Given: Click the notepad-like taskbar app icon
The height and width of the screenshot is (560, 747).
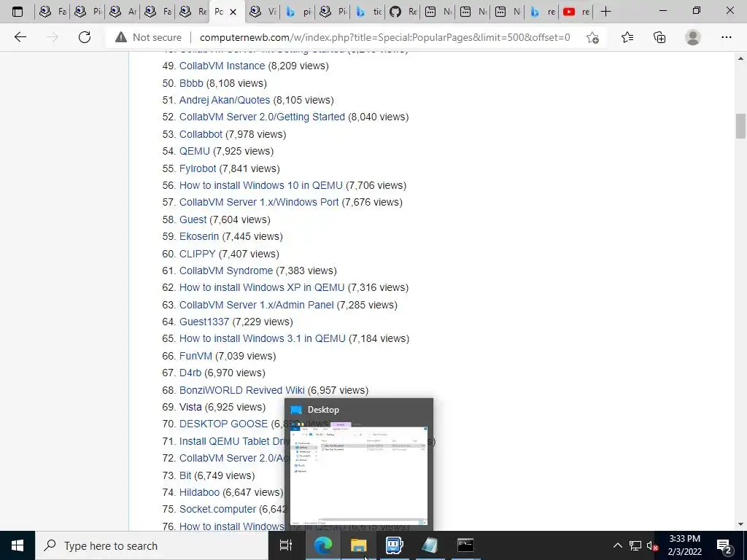Looking at the screenshot, I should 430,545.
